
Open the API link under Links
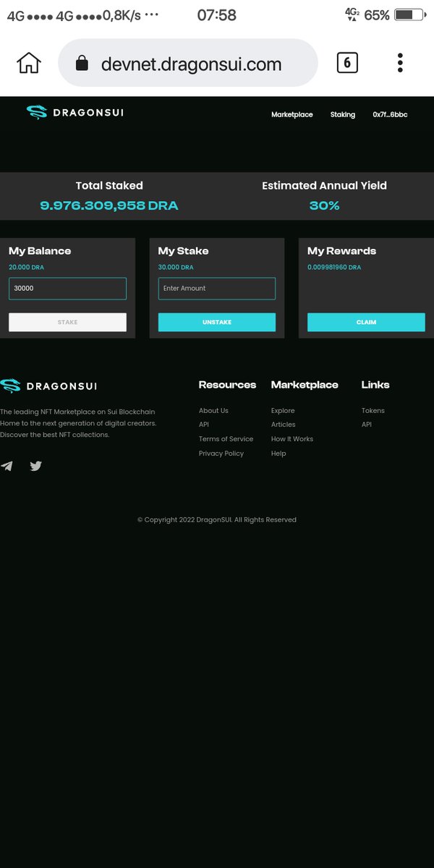click(x=367, y=425)
